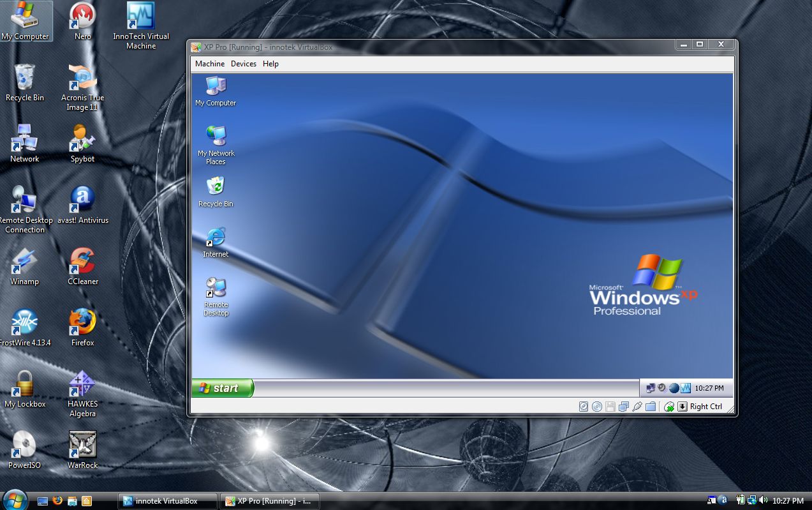Image resolution: width=812 pixels, height=510 pixels.
Task: Click the speaker tray icon in XP guest taskbar
Action: tap(662, 387)
